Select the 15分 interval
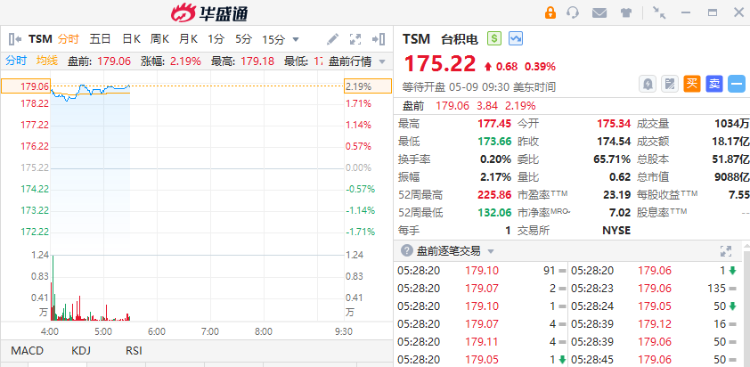Screen dimensions: 750x367 [x=273, y=39]
